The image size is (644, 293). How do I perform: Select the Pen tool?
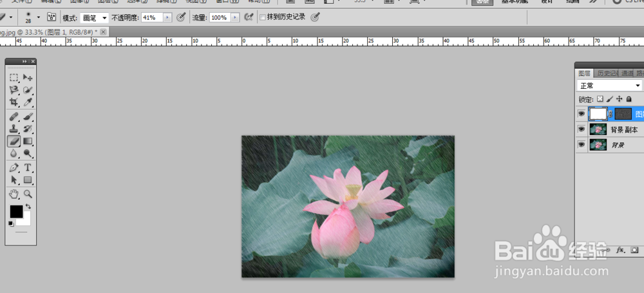(14, 167)
